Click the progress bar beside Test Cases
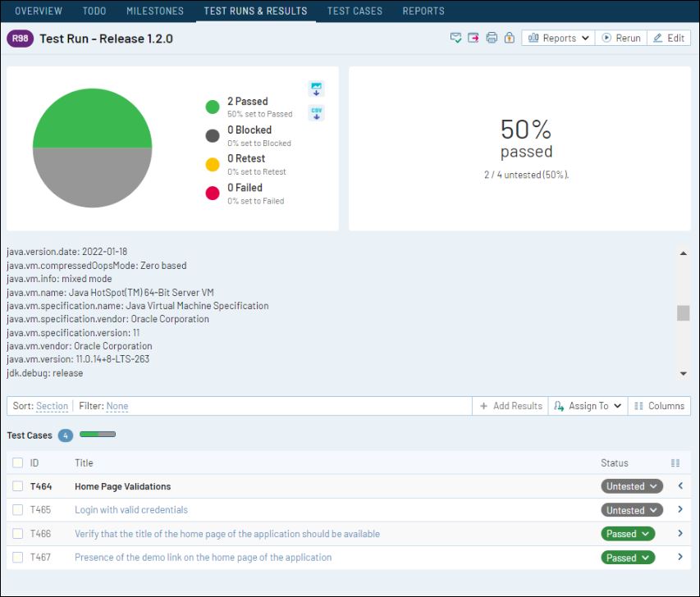700x597 pixels. (x=98, y=435)
